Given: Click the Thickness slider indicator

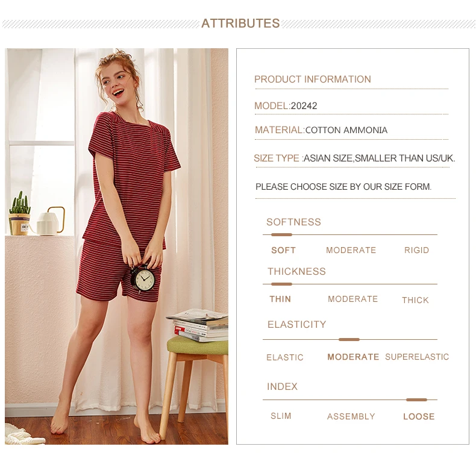Looking at the screenshot, I should (x=282, y=284).
